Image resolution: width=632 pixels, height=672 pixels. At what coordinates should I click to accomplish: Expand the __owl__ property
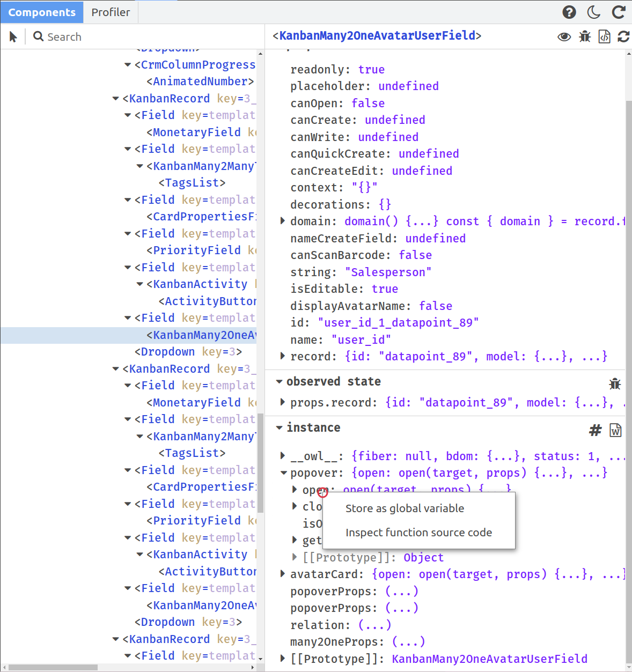click(283, 456)
